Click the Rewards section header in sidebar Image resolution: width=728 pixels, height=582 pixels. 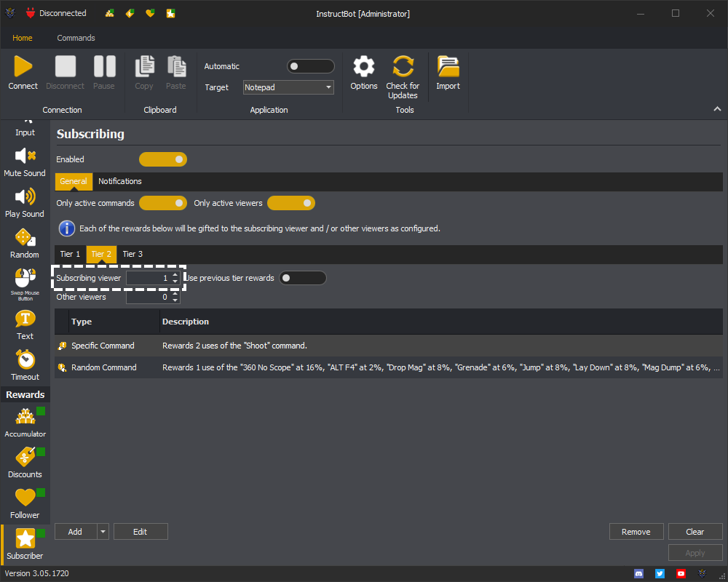(x=25, y=394)
